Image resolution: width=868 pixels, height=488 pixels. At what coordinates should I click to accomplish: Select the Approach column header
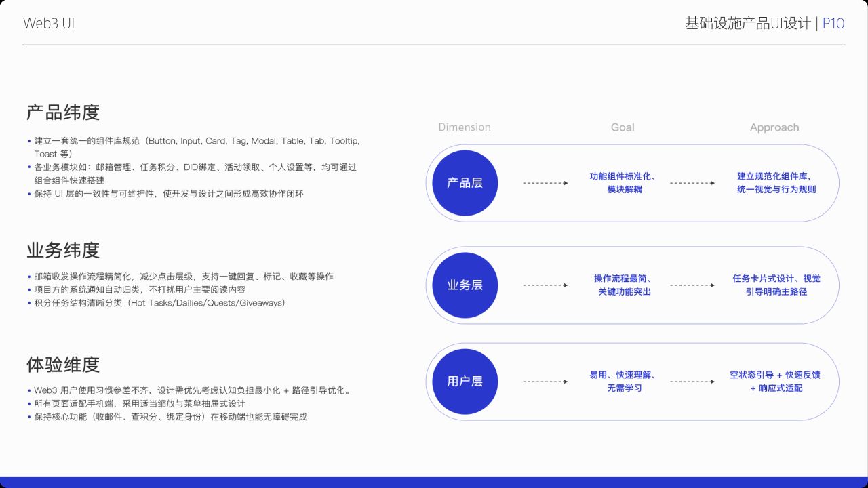[774, 127]
